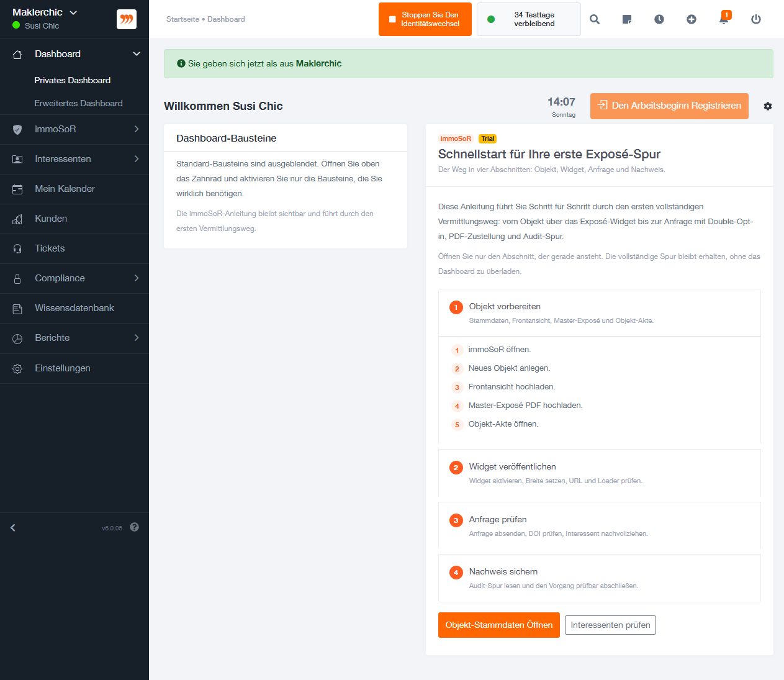The width and height of the screenshot is (784, 680).
Task: Click Objekt-Stammdaten Öffnen button
Action: (499, 625)
